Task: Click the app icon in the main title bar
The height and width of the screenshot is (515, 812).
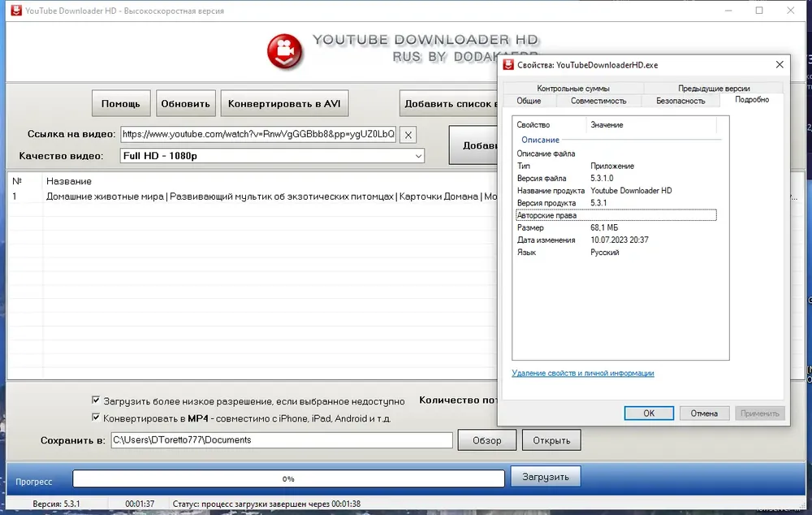Action: click(x=16, y=11)
